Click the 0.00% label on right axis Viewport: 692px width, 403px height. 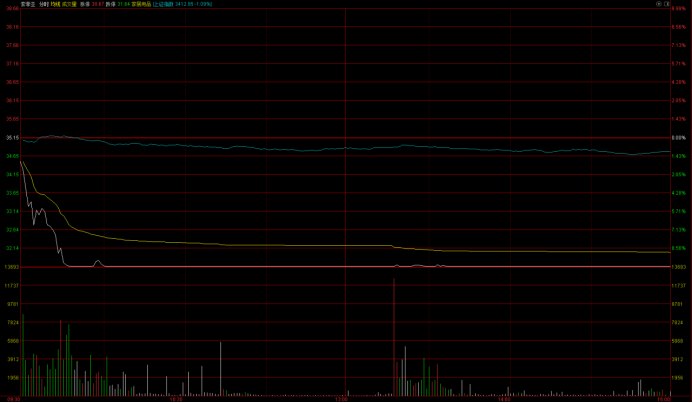point(679,138)
